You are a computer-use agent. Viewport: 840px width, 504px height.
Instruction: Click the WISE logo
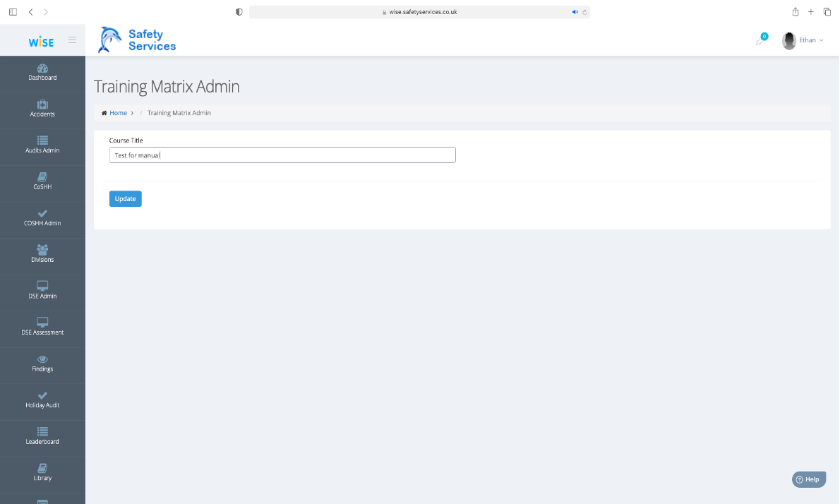coord(41,42)
